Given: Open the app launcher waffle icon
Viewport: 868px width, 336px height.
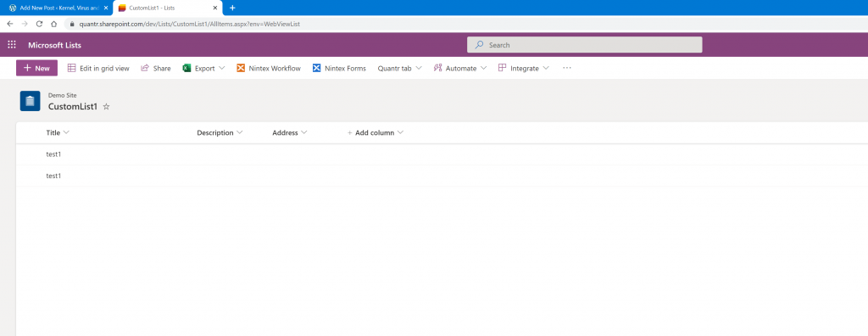Looking at the screenshot, I should click(12, 45).
